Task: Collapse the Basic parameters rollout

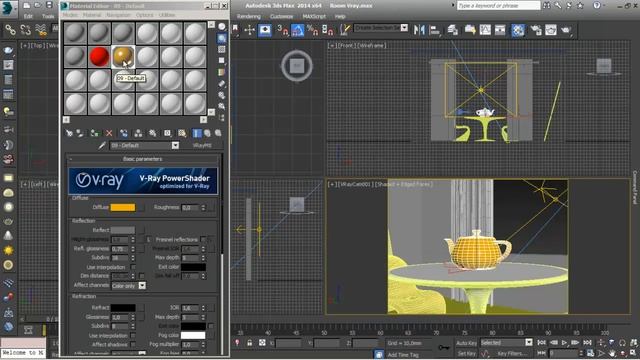Action: point(143,159)
